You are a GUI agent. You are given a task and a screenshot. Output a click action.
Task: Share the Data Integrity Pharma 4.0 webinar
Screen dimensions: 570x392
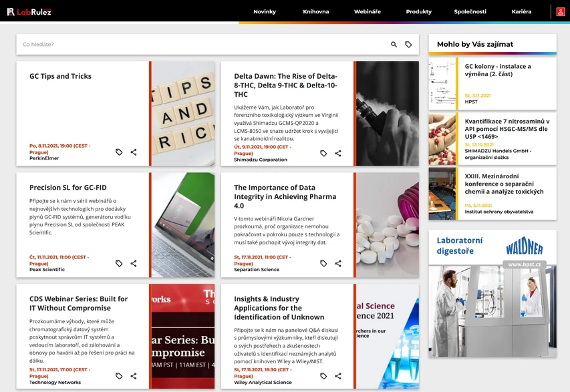click(338, 263)
